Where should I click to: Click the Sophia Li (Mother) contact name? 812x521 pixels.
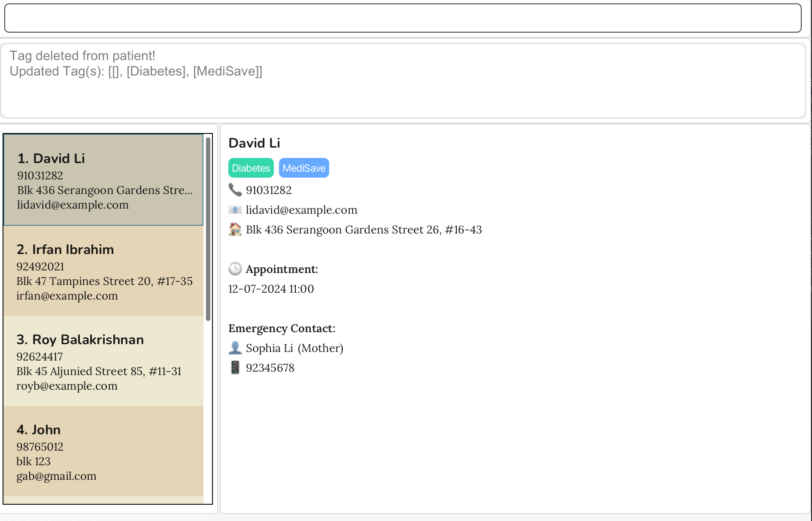coord(294,348)
